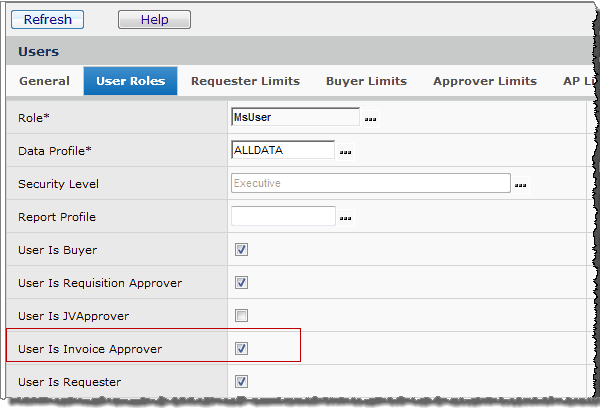Viewport: 600px width, 408px height.
Task: Open the Report Profile lookup ellipsis
Action: point(346,218)
